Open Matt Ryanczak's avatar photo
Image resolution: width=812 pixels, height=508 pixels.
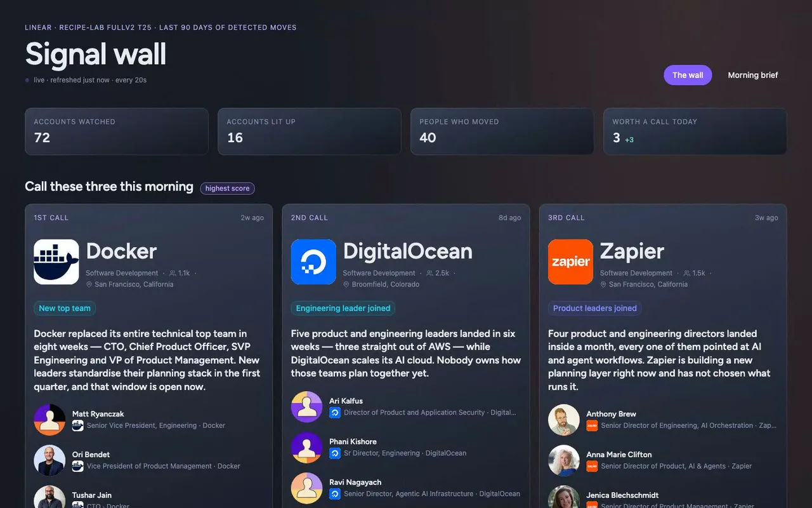pos(49,420)
